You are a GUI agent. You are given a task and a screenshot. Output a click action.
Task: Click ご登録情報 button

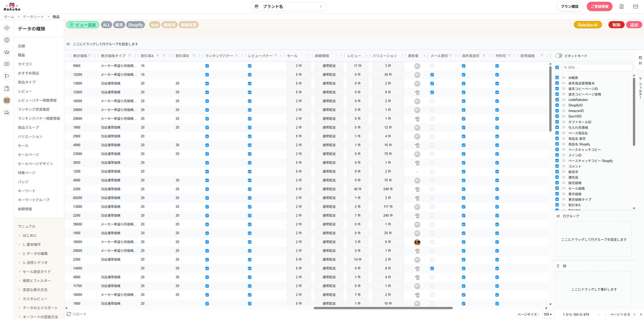coord(599,7)
